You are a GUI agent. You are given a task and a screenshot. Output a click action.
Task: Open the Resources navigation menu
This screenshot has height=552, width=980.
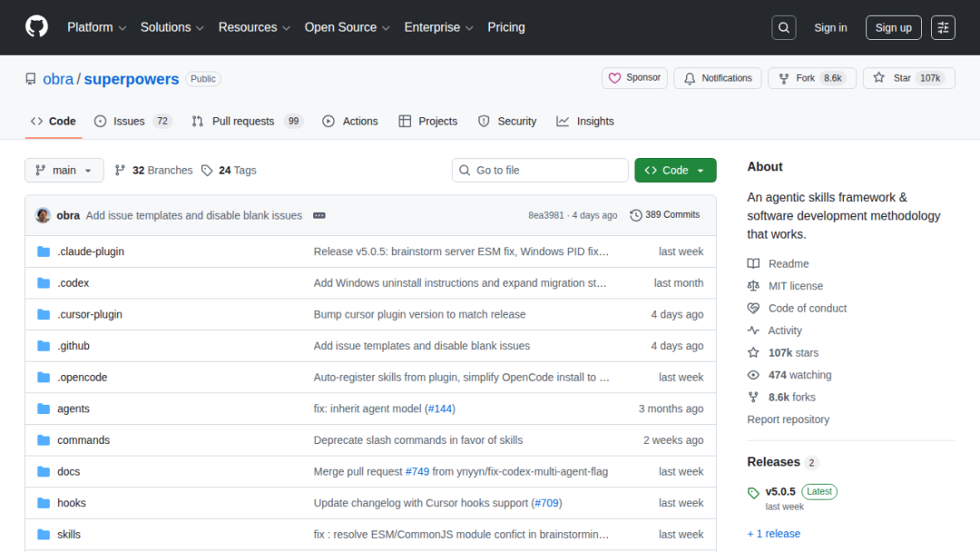click(253, 27)
